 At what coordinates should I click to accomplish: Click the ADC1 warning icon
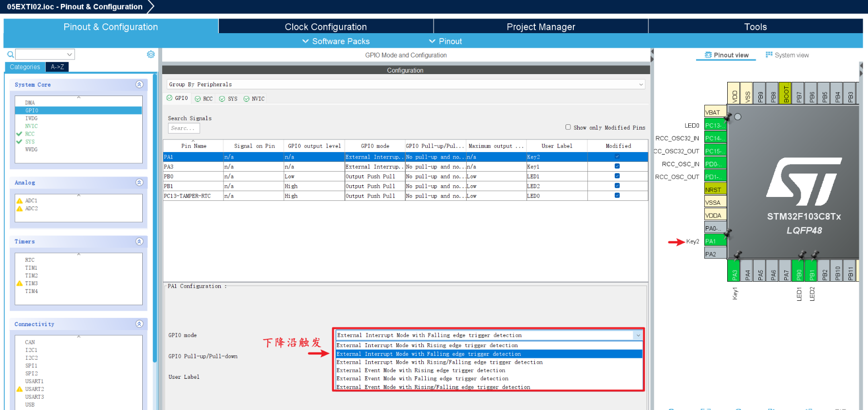(19, 200)
